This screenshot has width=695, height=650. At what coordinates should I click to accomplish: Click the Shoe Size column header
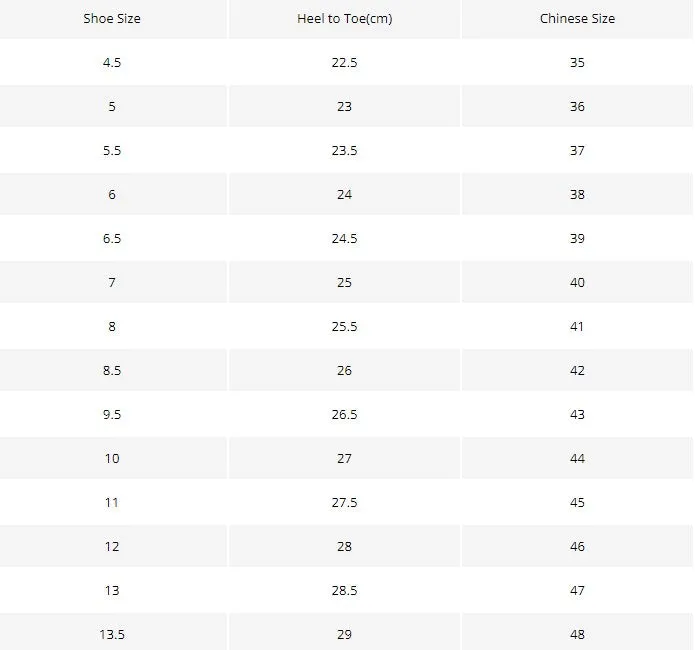tap(112, 19)
